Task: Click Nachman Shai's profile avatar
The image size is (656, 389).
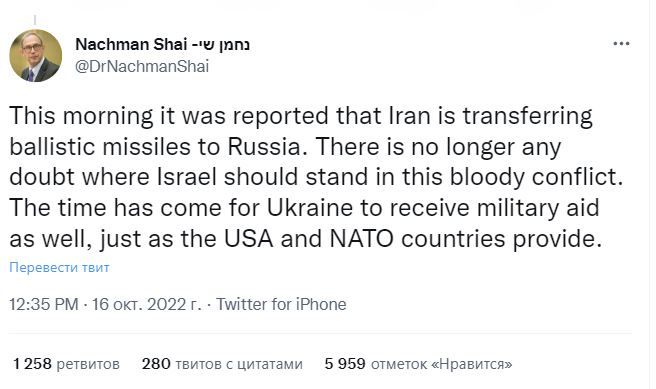Action: [36, 56]
